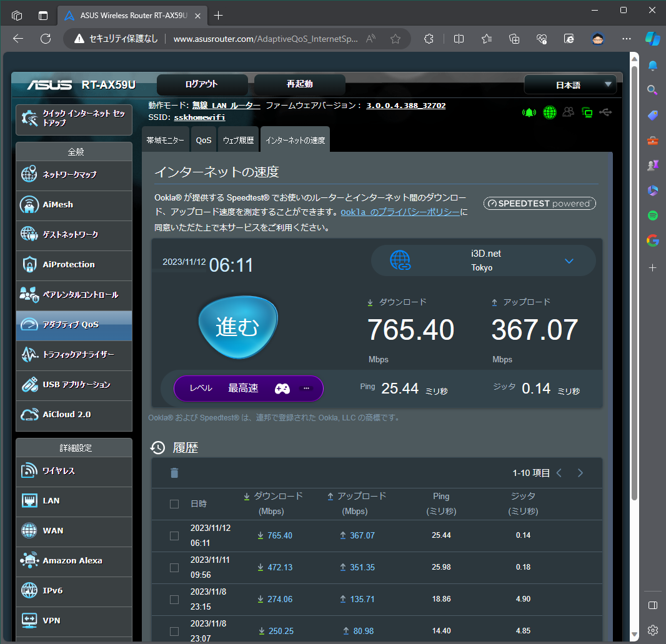Viewport: 666px width, 644px height.
Task: Open Spotify in the Edge sidebar
Action: (653, 215)
